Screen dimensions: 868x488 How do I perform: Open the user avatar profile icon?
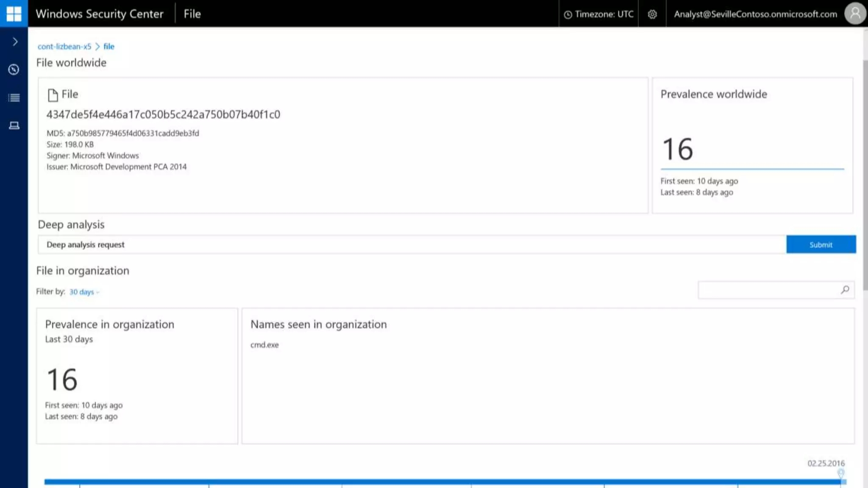coord(855,14)
